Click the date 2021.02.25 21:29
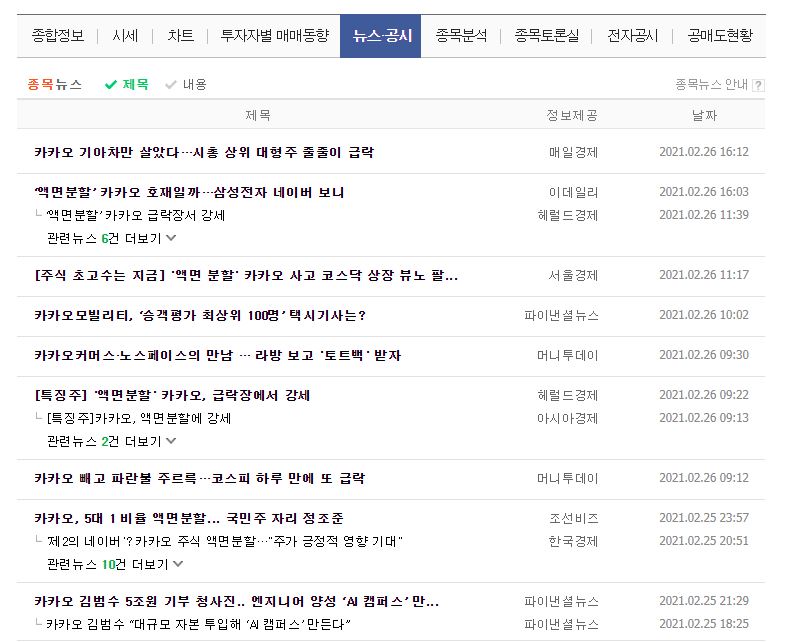The image size is (785, 642). tap(704, 601)
